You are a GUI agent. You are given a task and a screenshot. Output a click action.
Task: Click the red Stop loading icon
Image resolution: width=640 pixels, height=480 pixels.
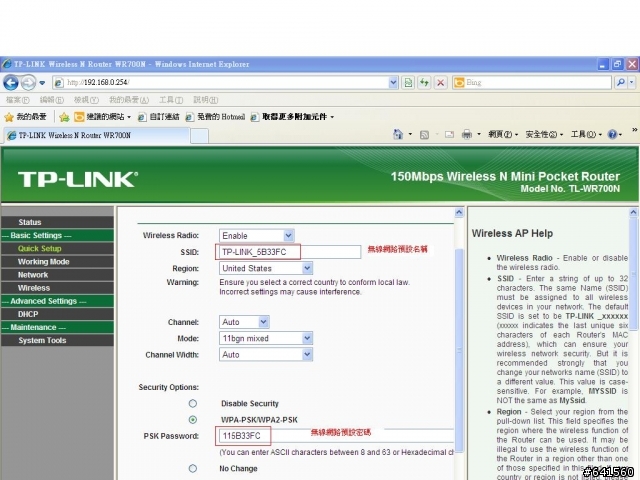[441, 82]
